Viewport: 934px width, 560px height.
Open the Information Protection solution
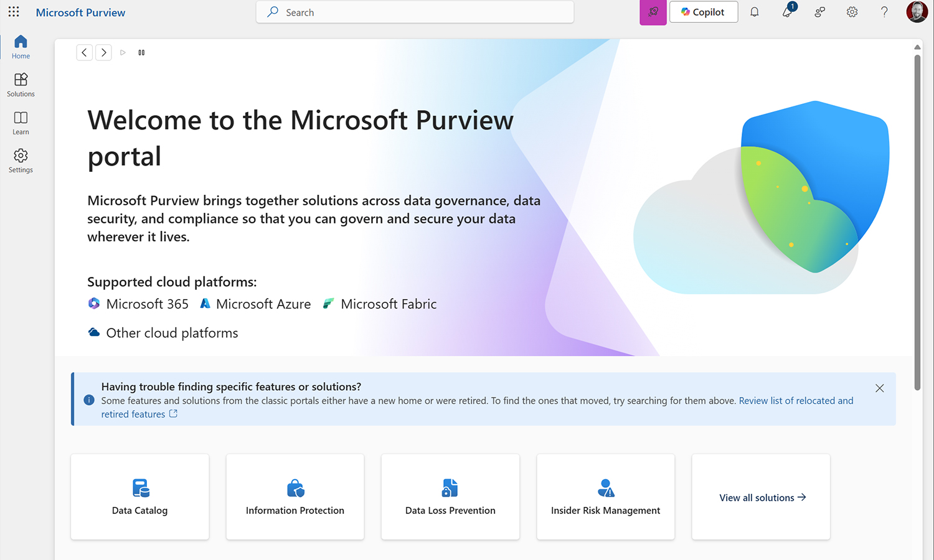(x=295, y=497)
